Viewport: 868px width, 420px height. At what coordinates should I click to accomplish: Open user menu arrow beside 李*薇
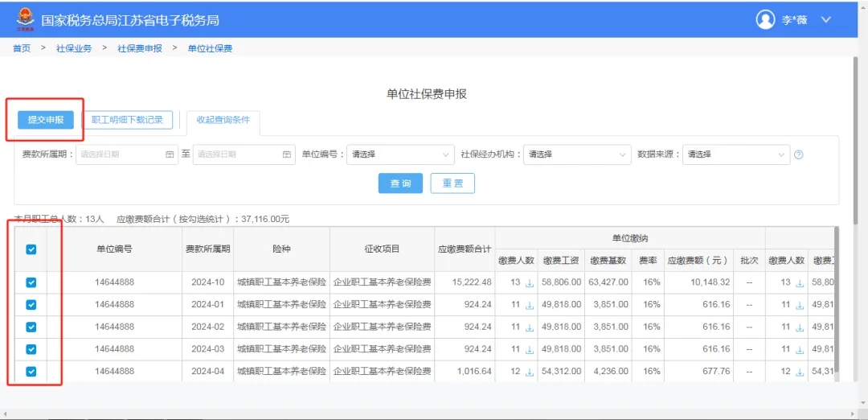tap(826, 20)
